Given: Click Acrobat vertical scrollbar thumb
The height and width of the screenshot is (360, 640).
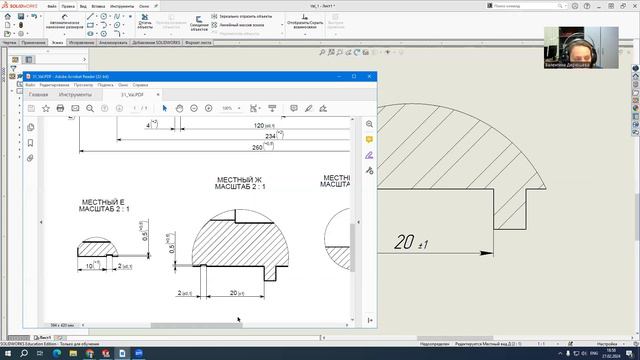Looking at the screenshot, I should 352,248.
